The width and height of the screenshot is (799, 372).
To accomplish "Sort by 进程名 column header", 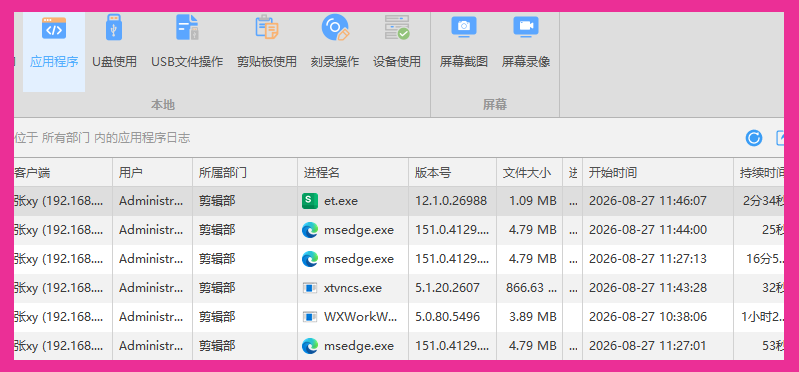I will (x=353, y=172).
